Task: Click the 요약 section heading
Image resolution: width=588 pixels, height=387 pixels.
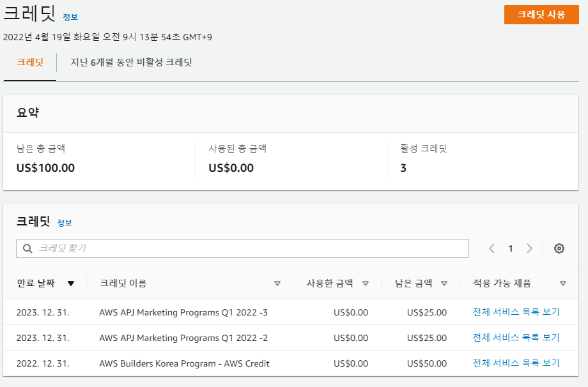Action: point(27,112)
